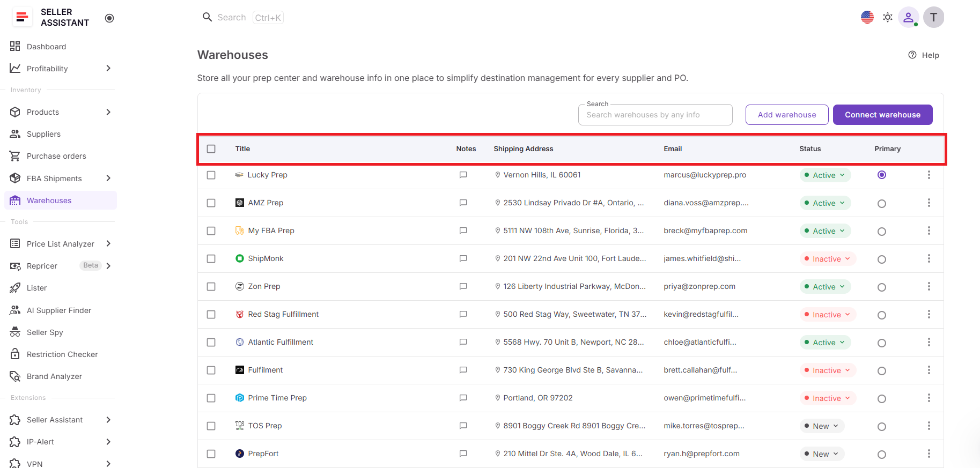Set Zon Prep as primary warehouse
The height and width of the screenshot is (468, 980).
[882, 287]
